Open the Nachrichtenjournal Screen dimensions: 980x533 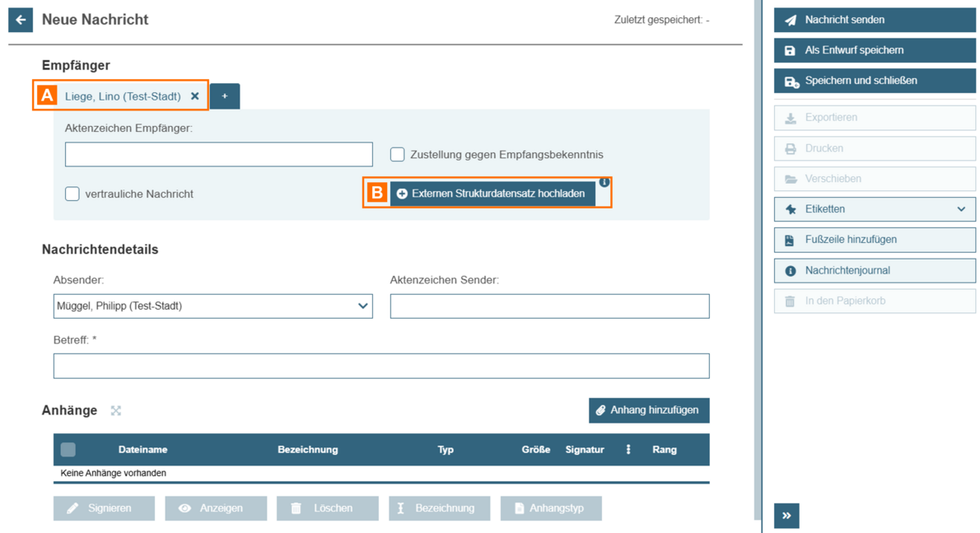(875, 270)
